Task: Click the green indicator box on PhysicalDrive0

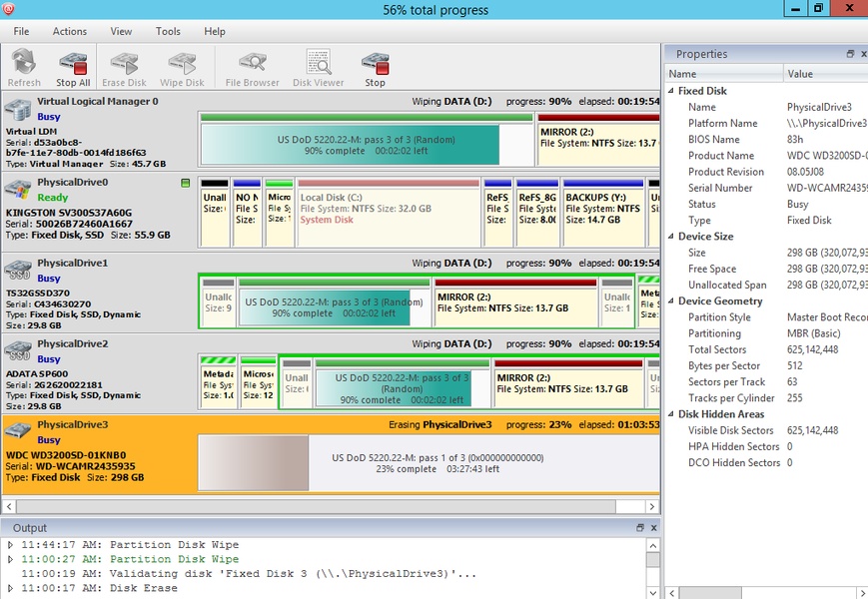Action: (186, 184)
